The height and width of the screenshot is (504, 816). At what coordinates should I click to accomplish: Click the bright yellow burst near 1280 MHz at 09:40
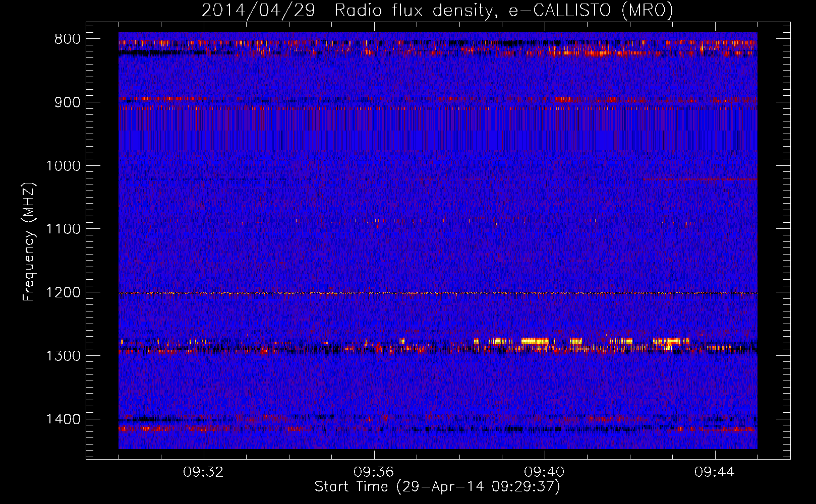point(535,341)
